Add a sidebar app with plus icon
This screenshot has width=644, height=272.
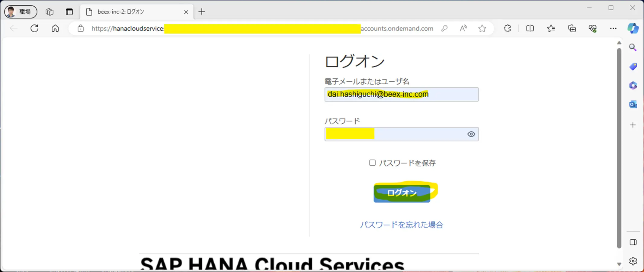pyautogui.click(x=633, y=125)
